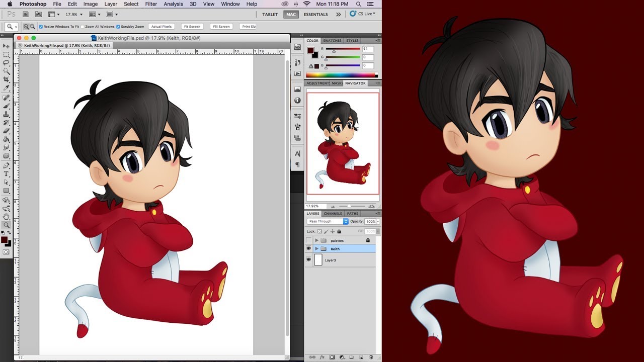Open the Actions panel play icon

point(297,73)
